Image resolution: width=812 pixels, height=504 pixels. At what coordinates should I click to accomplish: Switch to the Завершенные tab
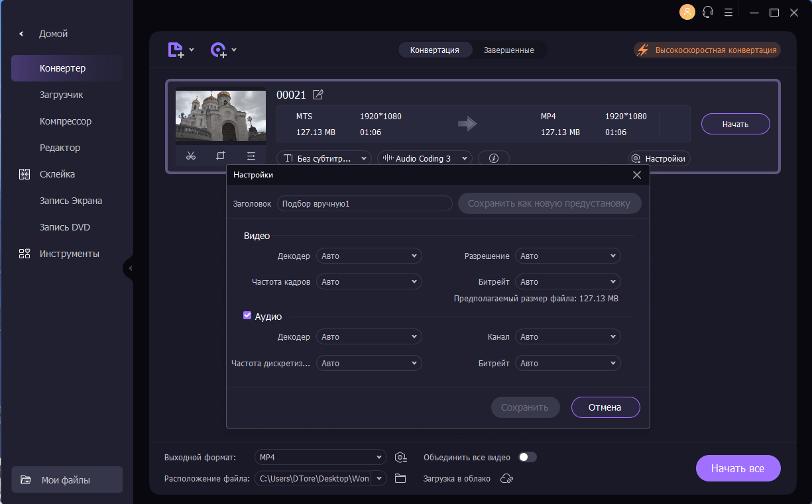[509, 50]
